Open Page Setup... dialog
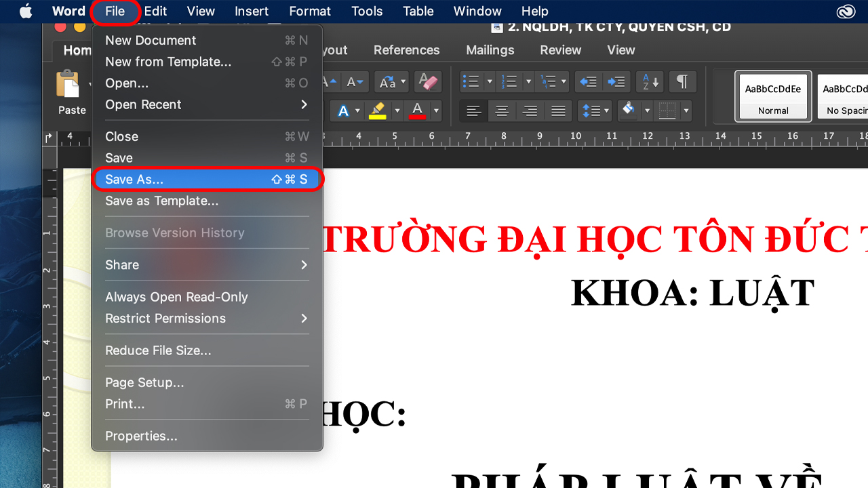868x488 pixels. (x=207, y=383)
